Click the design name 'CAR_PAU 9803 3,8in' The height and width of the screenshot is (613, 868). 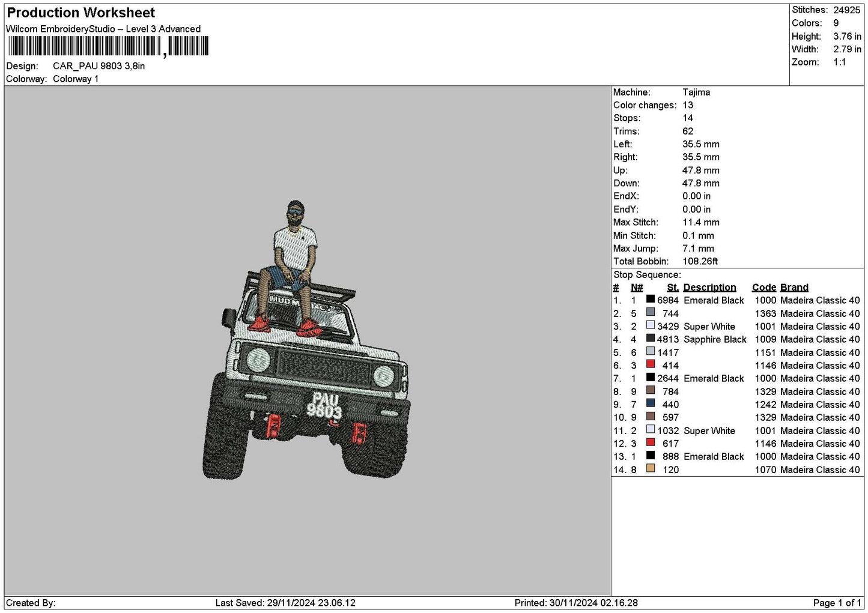point(99,66)
